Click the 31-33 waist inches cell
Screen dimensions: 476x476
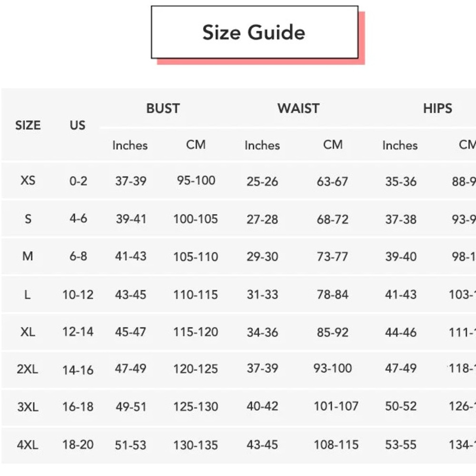pyautogui.click(x=262, y=295)
